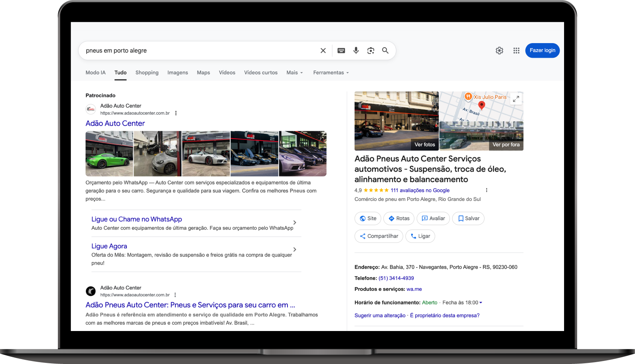Open quick settings gear icon
The image size is (635, 364).
coord(500,51)
